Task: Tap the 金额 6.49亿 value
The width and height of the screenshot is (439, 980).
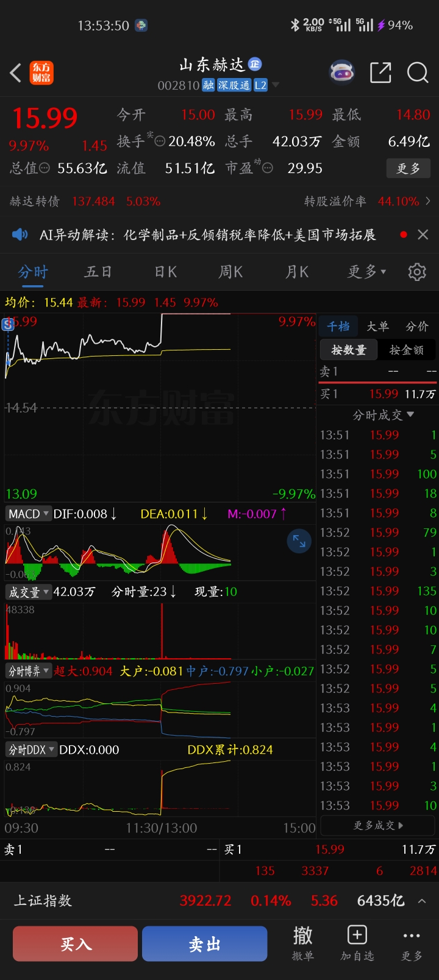Action: (x=409, y=141)
